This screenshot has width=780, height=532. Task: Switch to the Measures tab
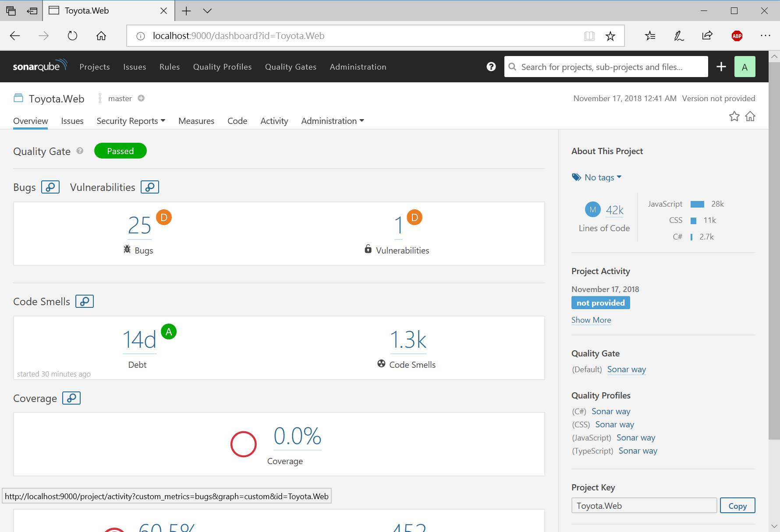pos(196,121)
